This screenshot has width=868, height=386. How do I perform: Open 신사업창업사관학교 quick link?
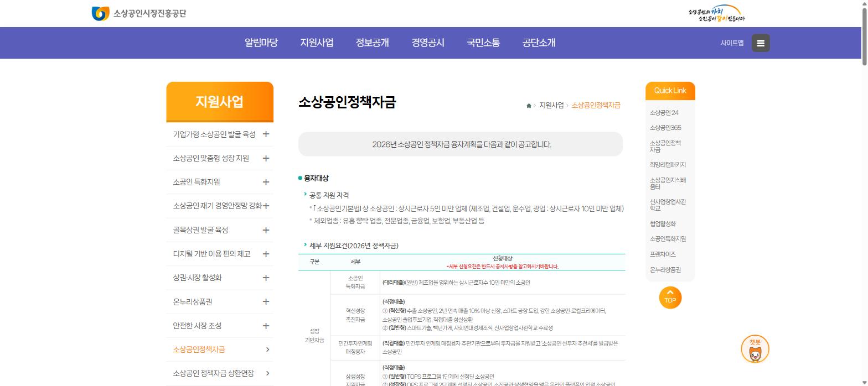pyautogui.click(x=668, y=205)
